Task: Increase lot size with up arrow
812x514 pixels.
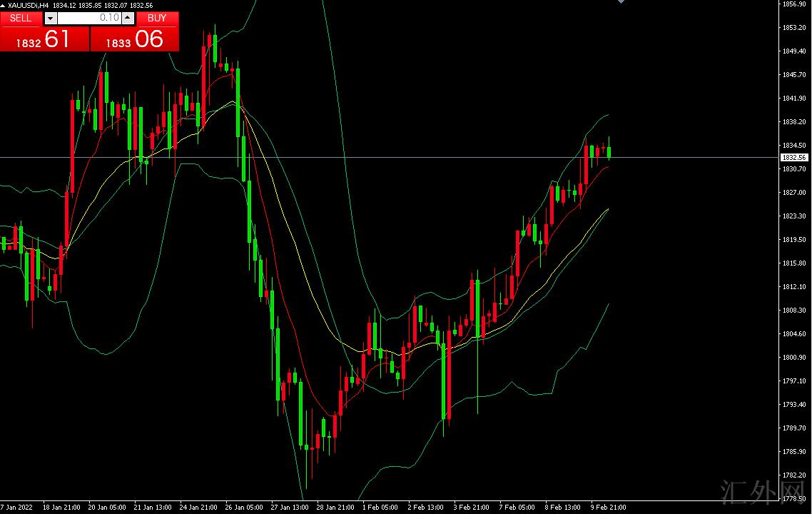Action: [x=128, y=18]
